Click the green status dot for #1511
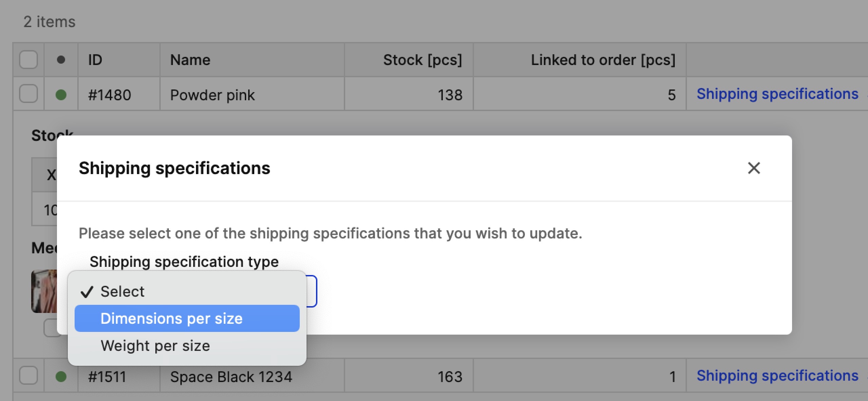868x401 pixels. coord(61,376)
